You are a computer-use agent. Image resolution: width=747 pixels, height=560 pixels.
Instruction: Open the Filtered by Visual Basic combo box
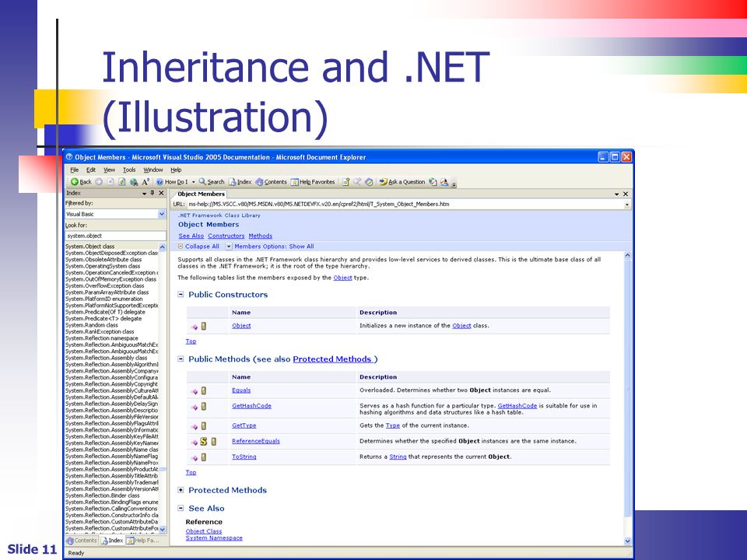pos(115,215)
